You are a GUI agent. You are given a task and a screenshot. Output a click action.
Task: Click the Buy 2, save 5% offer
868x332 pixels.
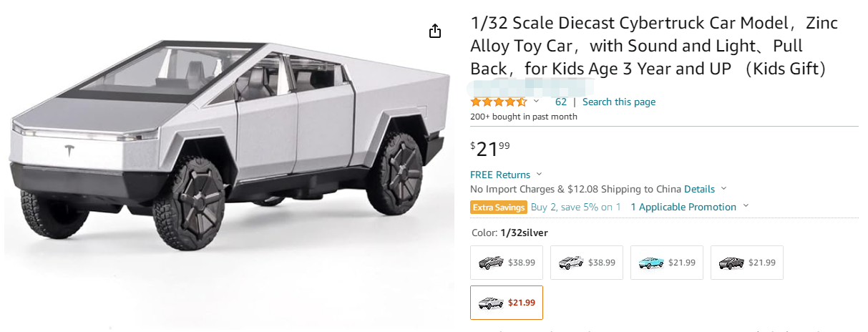point(576,207)
